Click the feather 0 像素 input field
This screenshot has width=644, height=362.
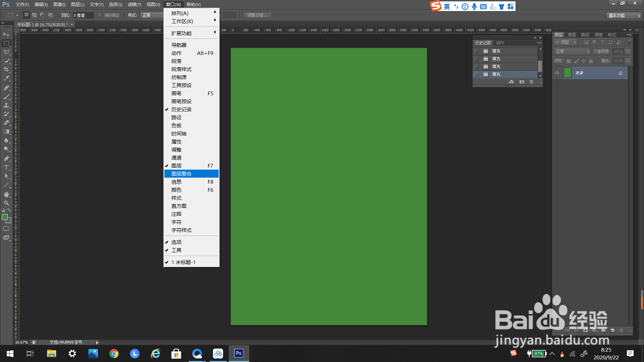[x=83, y=15]
